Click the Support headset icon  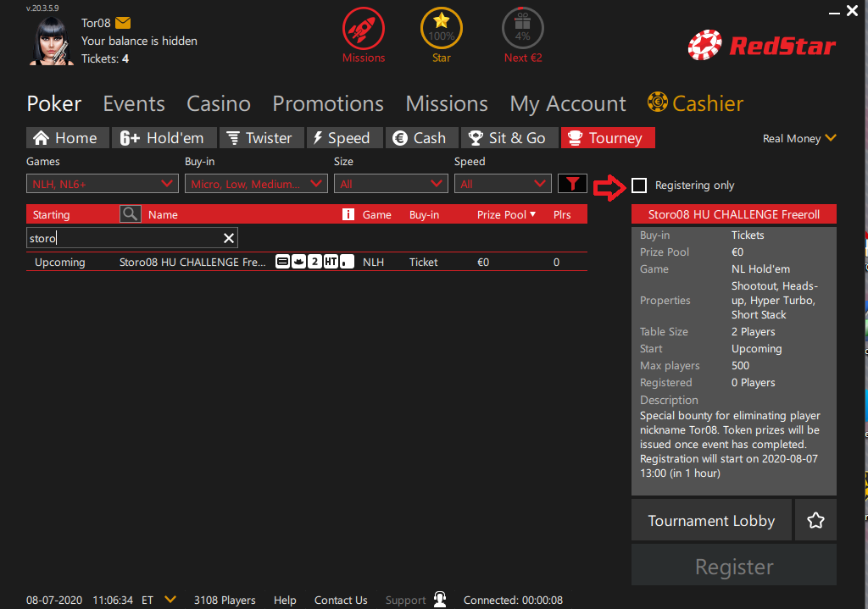pyautogui.click(x=439, y=600)
